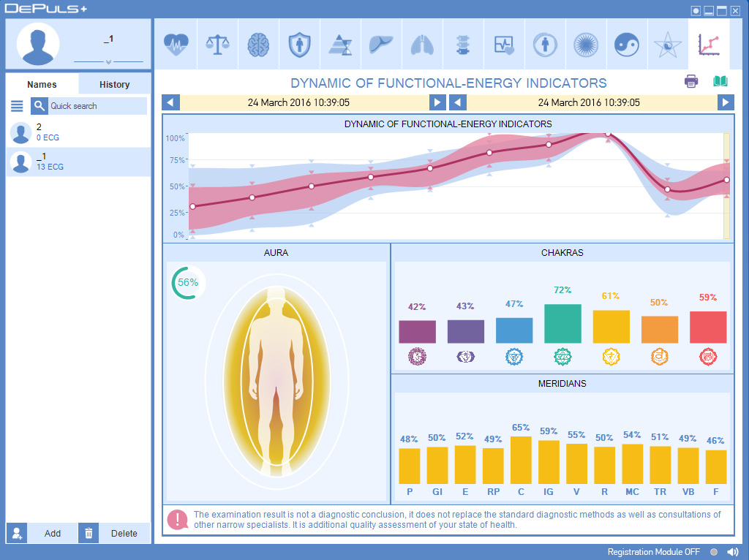The height and width of the screenshot is (560, 749).
Task: Print the report using printer icon
Action: click(691, 81)
